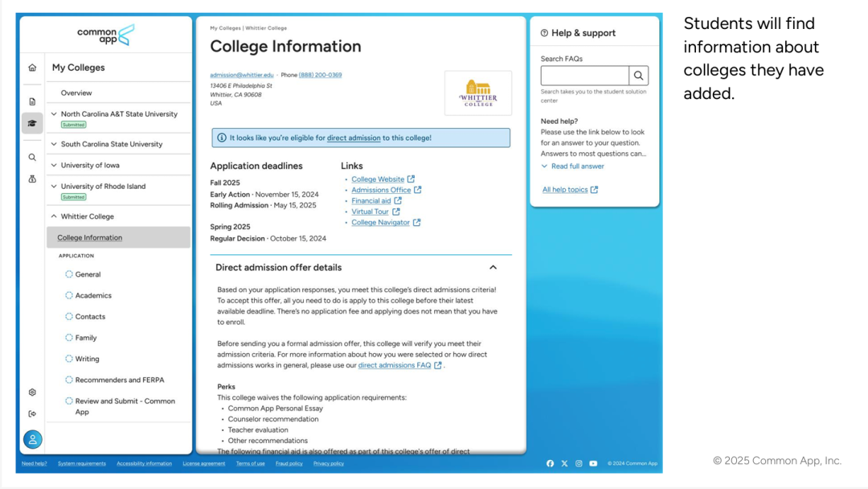868x489 pixels.
Task: Select College Information menu item
Action: click(118, 237)
